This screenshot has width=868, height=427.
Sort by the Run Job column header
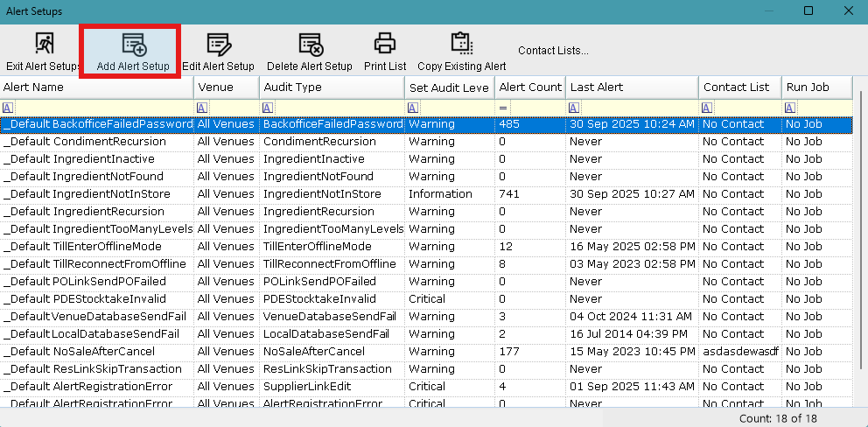point(815,87)
